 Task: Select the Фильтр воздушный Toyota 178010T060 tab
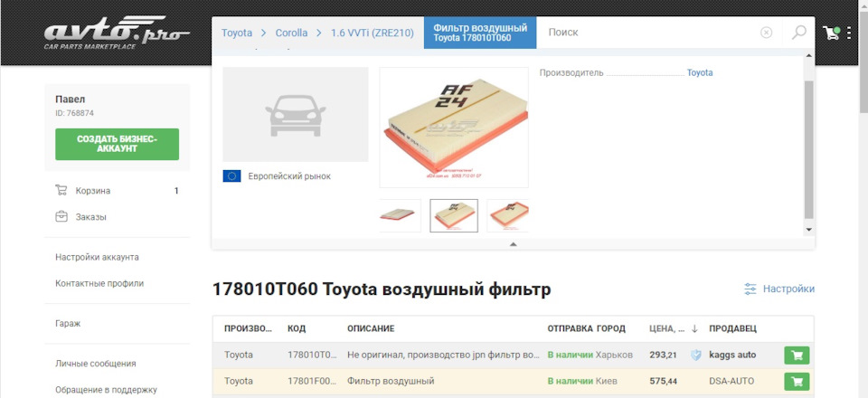tap(480, 33)
